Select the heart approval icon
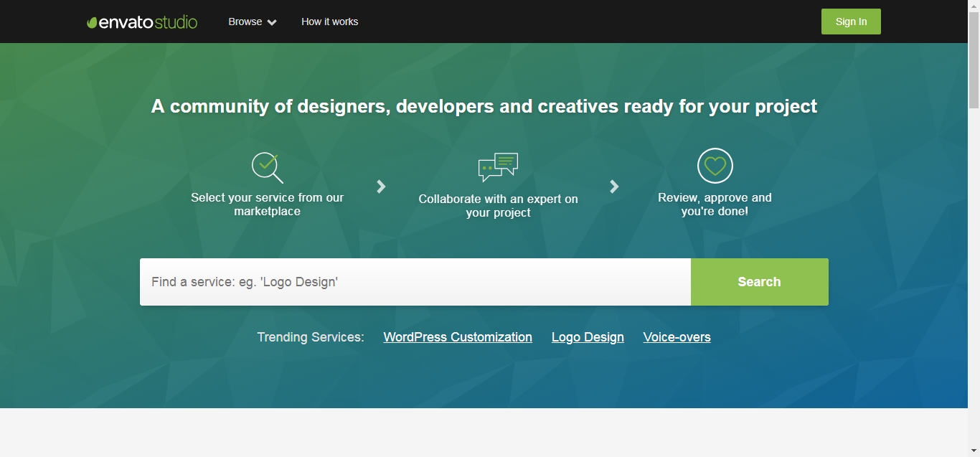Viewport: 980px width, 457px height. pos(715,166)
